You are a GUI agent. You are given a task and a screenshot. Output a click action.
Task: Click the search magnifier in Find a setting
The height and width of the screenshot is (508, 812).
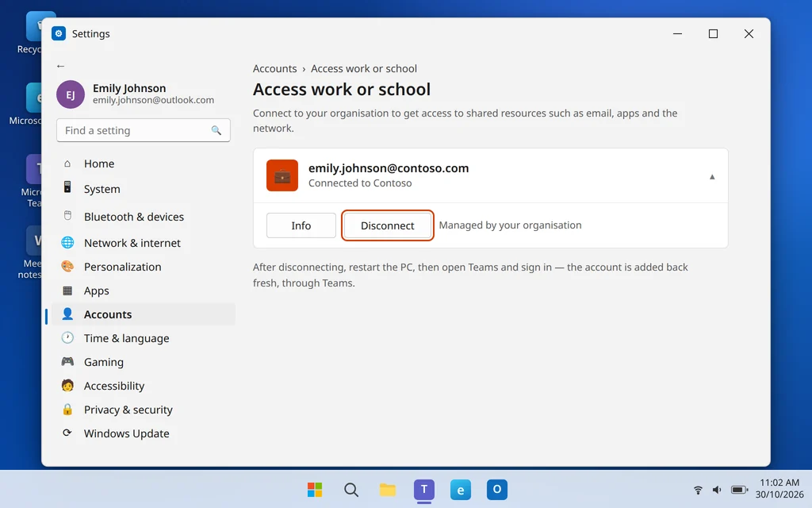pyautogui.click(x=216, y=131)
